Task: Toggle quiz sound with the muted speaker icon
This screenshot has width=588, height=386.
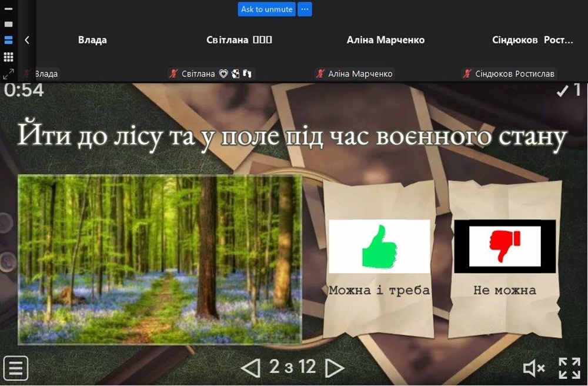Action: 534,368
